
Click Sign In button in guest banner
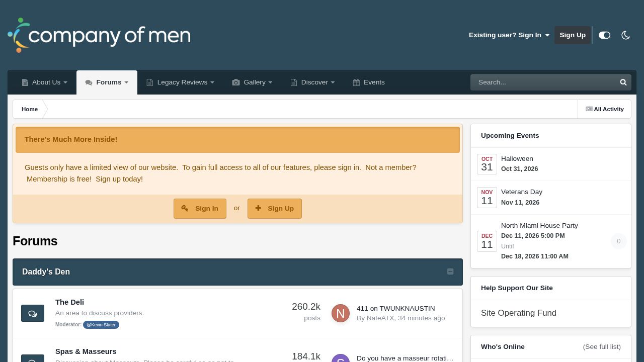200,209
